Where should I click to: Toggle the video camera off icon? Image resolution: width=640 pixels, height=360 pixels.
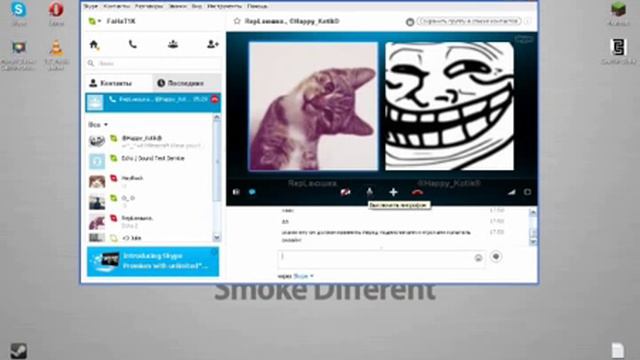click(345, 192)
